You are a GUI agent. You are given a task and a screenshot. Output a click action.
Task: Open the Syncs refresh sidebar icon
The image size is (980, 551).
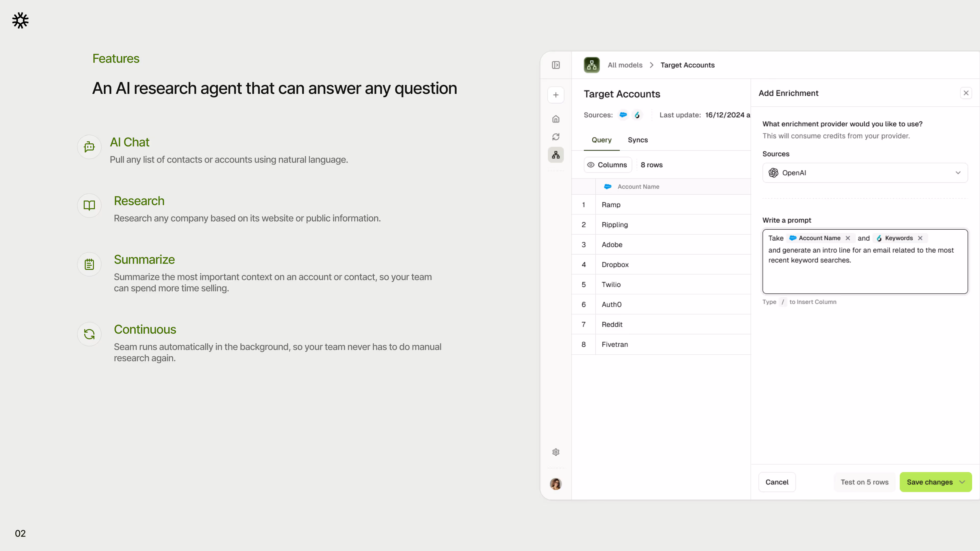556,137
